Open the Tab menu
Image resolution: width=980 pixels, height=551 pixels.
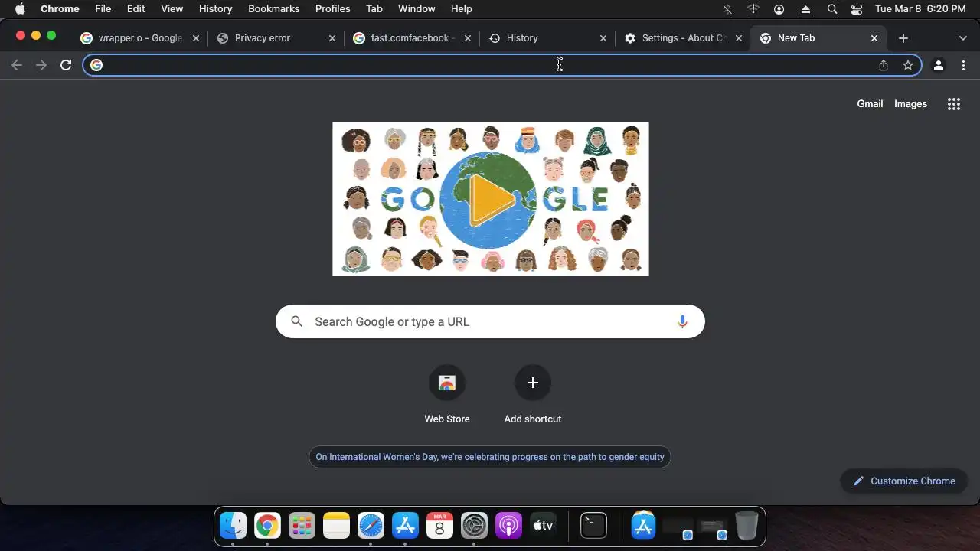point(374,9)
